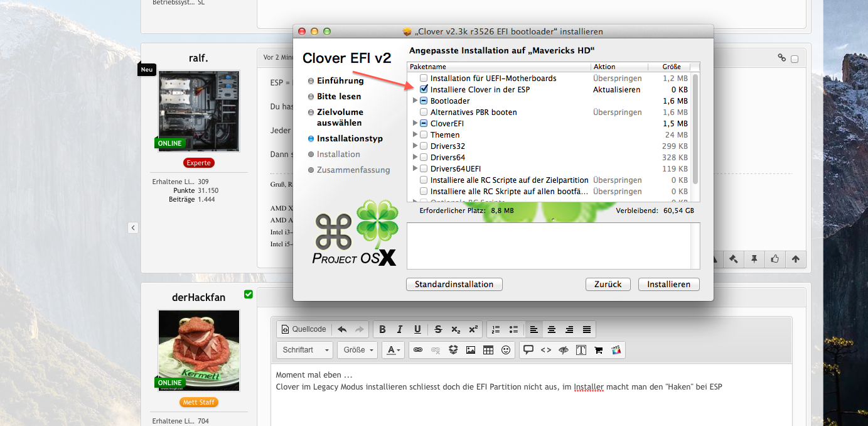Expand the Themen package group
Image resolution: width=868 pixels, height=426 pixels.
(x=415, y=135)
